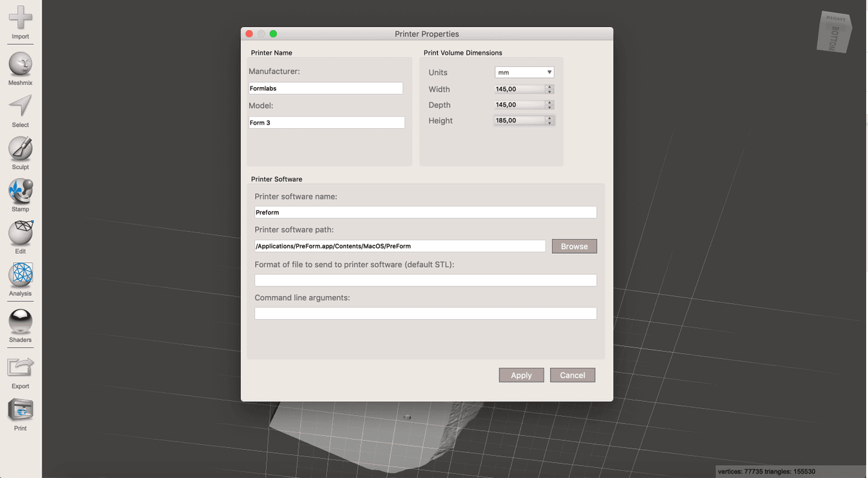The height and width of the screenshot is (478, 868).
Task: Browse for the printer software path
Action: 574,246
